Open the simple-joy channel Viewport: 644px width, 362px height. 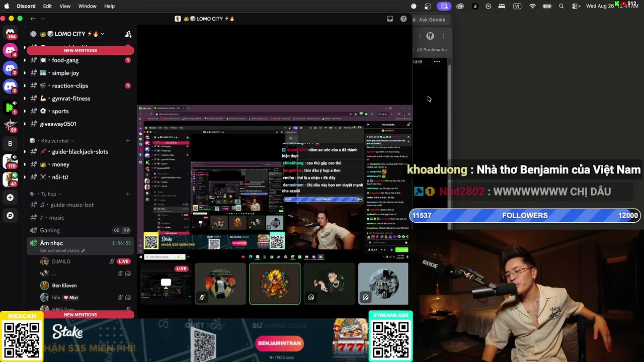tap(80, 73)
